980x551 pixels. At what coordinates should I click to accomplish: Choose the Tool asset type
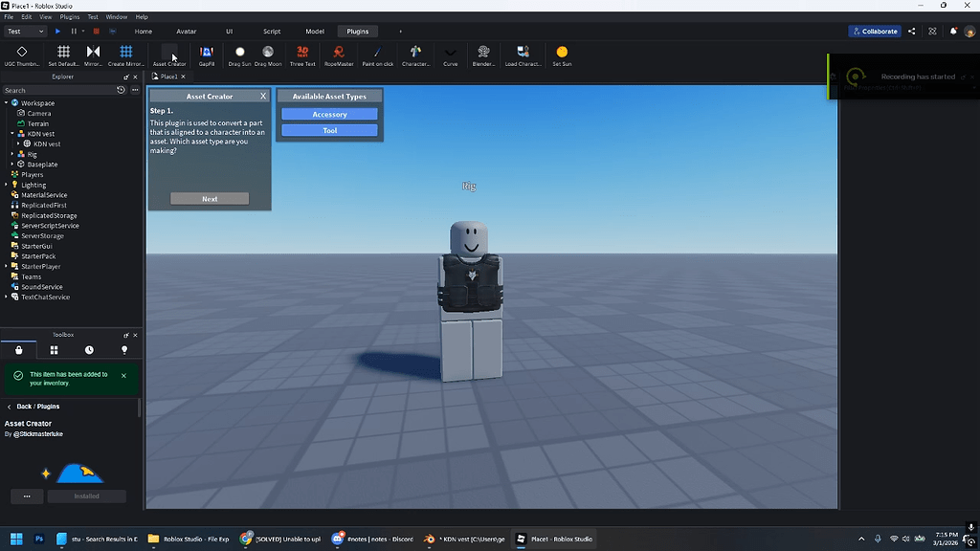[x=329, y=130]
